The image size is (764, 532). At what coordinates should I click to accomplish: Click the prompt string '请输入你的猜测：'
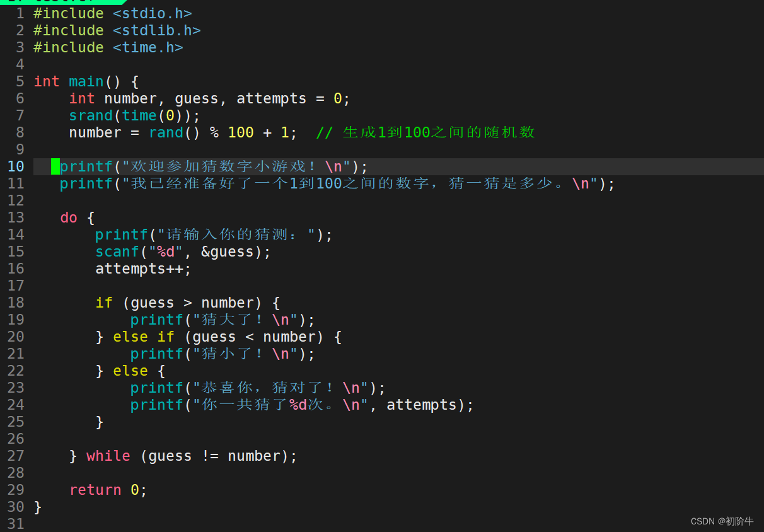coord(236,234)
